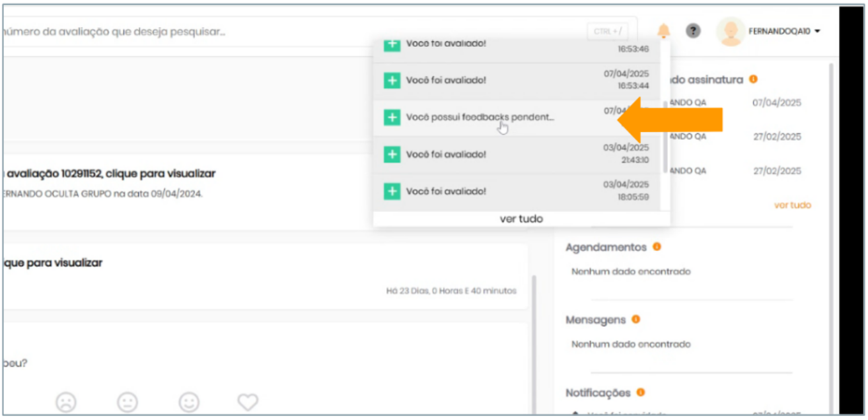Open 'Você foi avaliado!' notification from 03/04/2025 21:43:10

pyautogui.click(x=446, y=155)
